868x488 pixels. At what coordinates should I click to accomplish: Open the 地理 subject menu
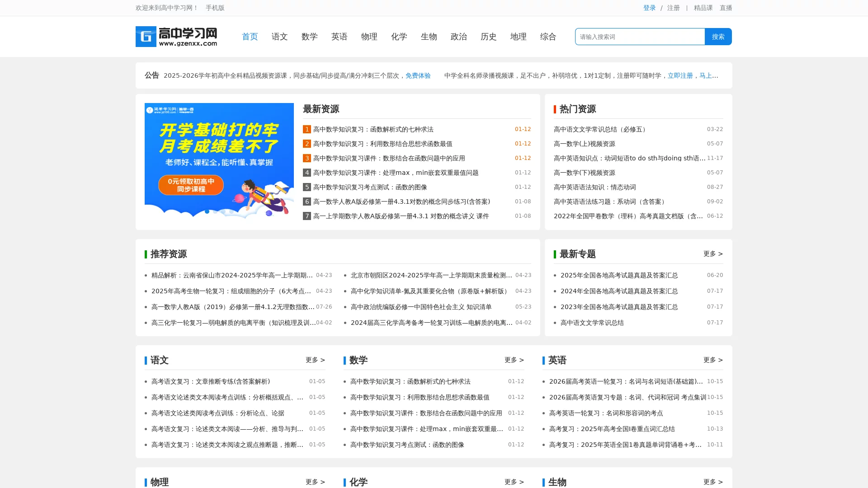[x=518, y=37]
